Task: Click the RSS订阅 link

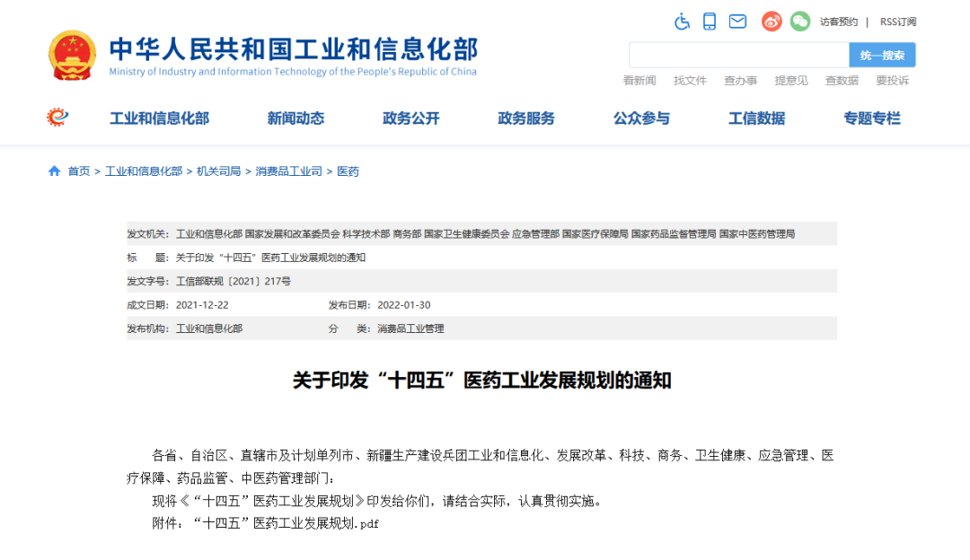Action: pyautogui.click(x=898, y=22)
